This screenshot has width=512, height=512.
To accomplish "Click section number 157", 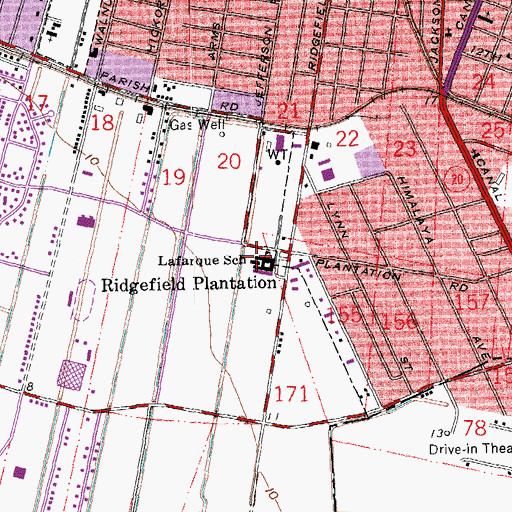I will point(472,302).
